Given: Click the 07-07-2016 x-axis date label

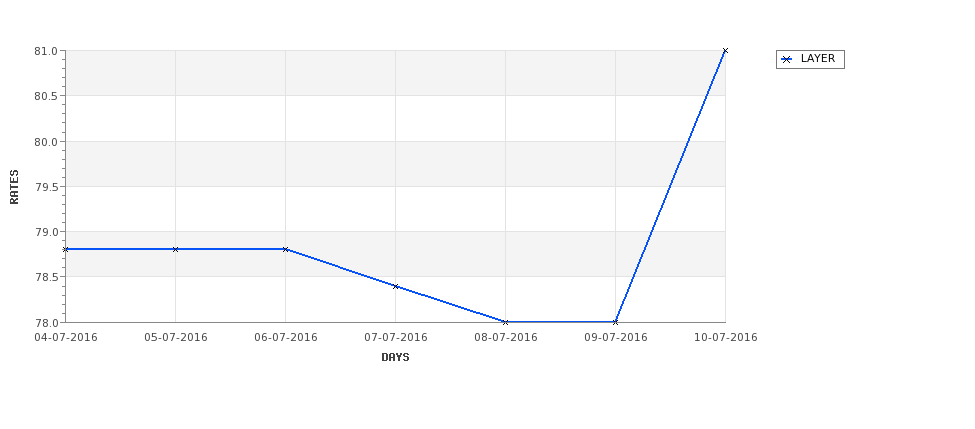Looking at the screenshot, I should (395, 338).
